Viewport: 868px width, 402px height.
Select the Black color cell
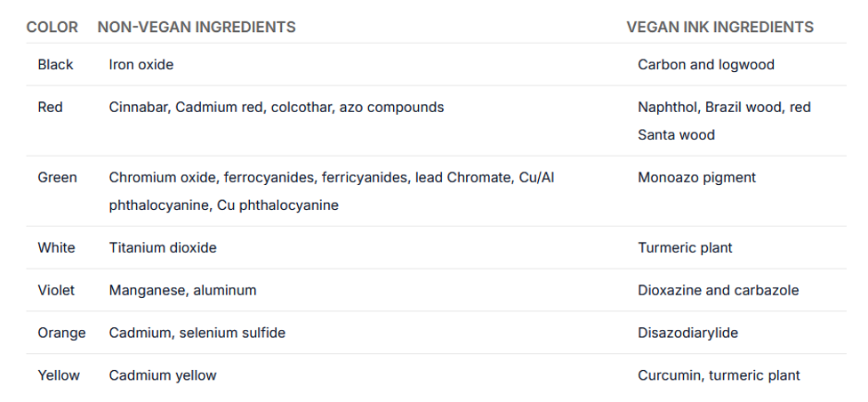[x=55, y=65]
